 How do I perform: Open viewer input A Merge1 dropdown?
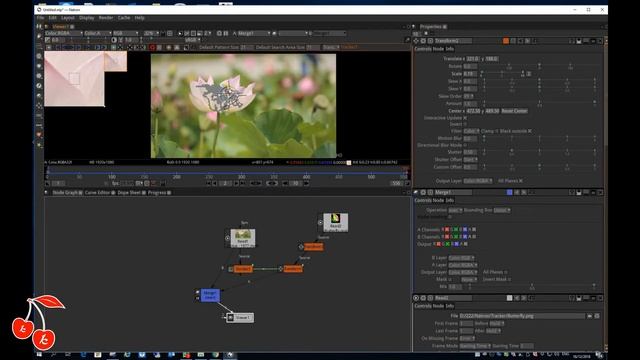point(254,33)
